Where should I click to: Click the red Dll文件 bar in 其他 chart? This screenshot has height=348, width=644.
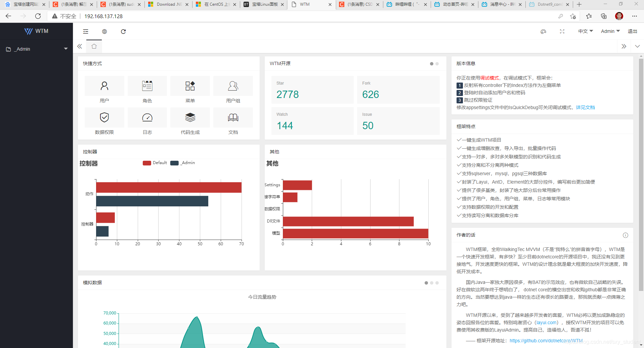[348, 221]
